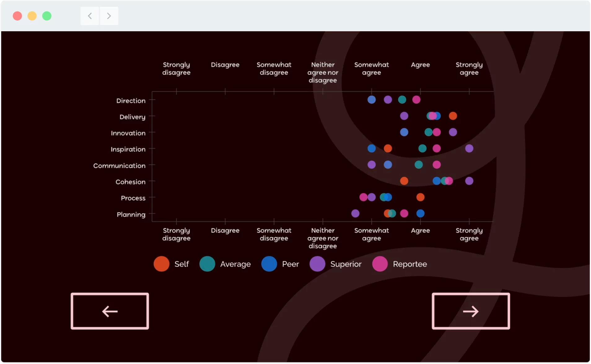Click the macOS green maximize window button
Viewport: 591px width, 364px height.
point(47,16)
